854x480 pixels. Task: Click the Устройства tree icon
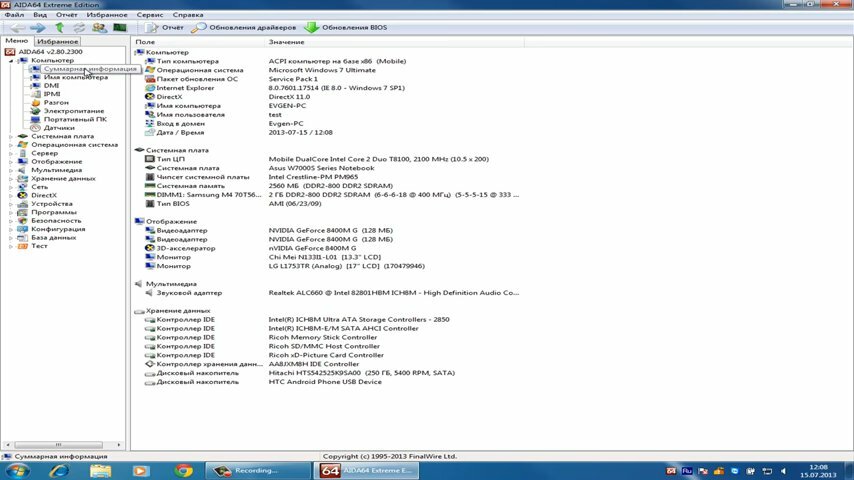[x=22, y=204]
